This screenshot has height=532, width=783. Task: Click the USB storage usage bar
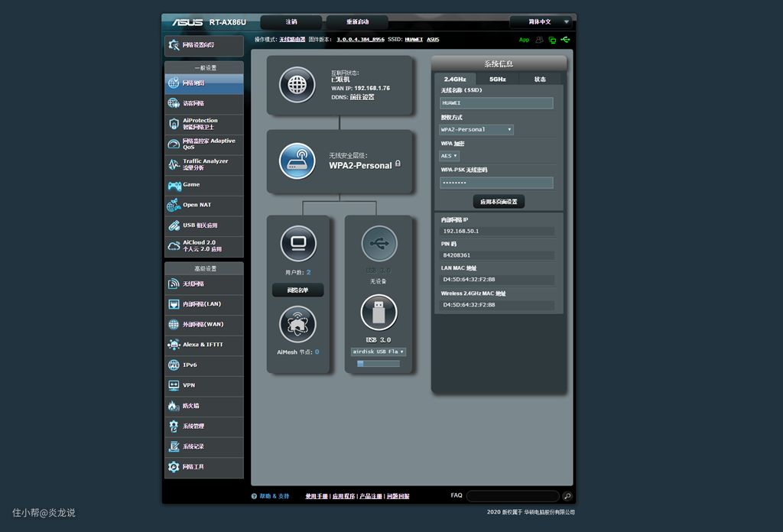click(x=378, y=364)
